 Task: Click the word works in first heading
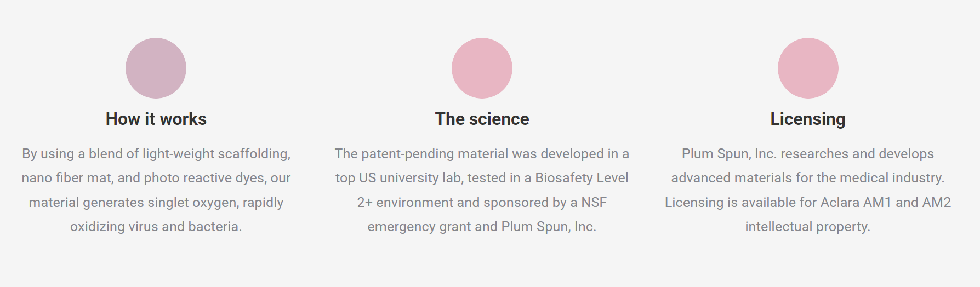183,119
